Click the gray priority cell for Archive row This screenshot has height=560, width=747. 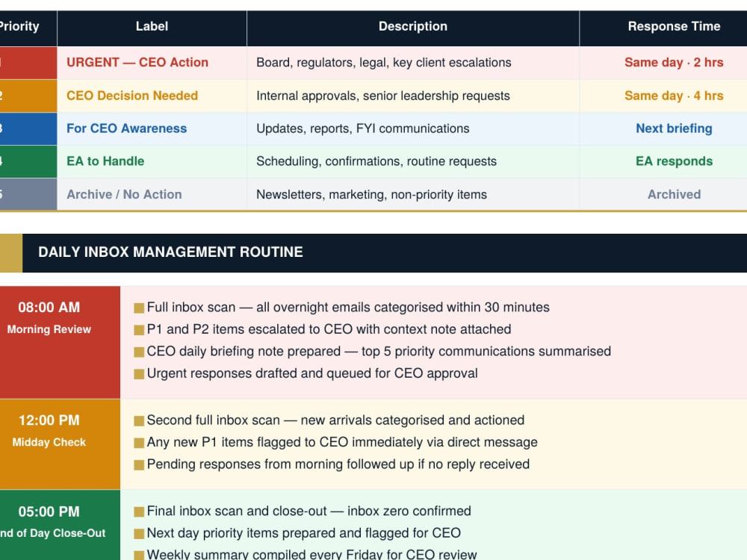click(28, 194)
